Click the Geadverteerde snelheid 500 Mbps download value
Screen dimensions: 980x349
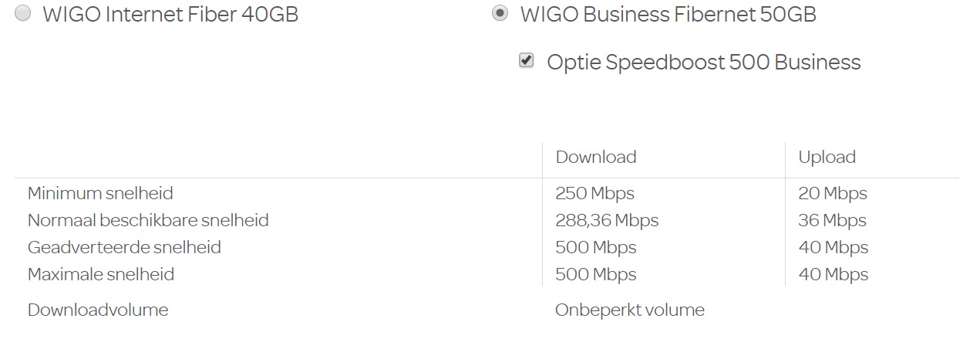point(595,247)
